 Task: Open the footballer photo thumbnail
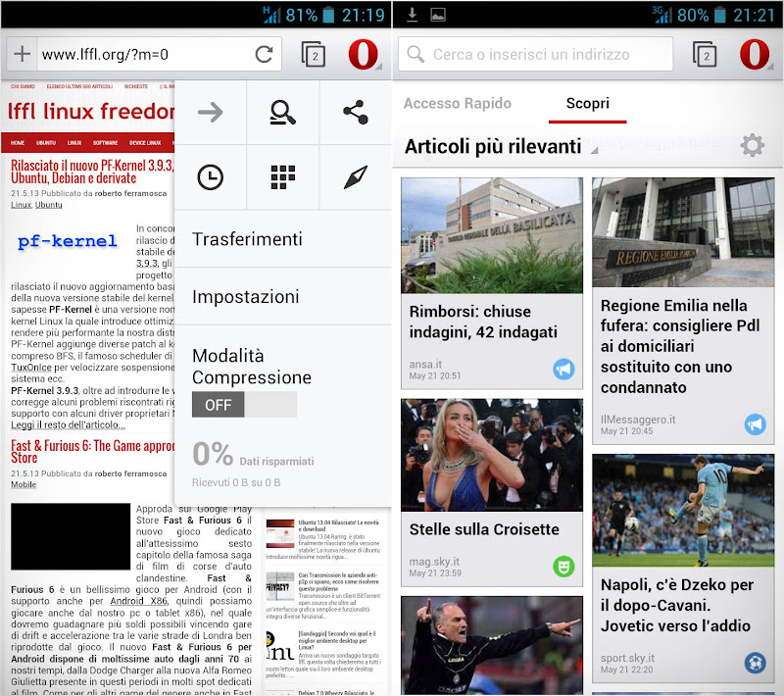pos(683,510)
